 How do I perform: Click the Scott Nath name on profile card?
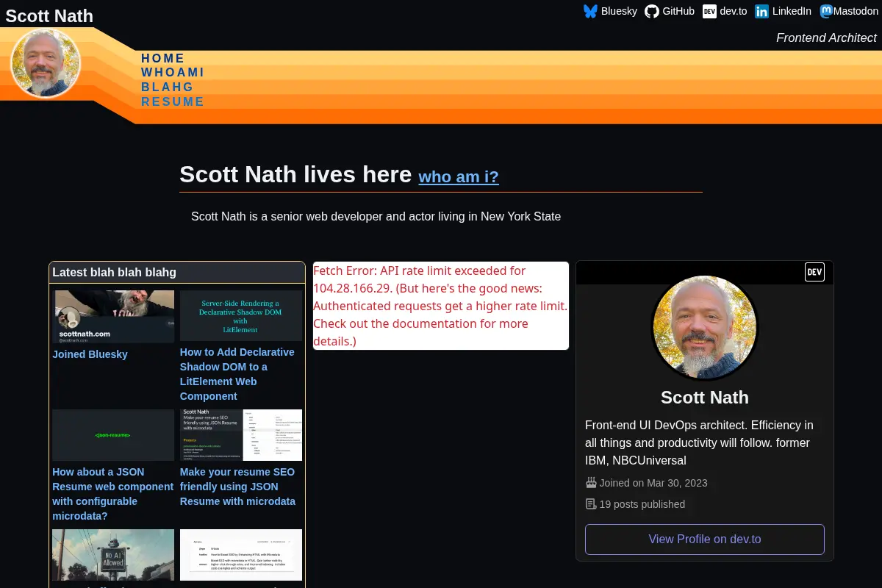pos(705,398)
